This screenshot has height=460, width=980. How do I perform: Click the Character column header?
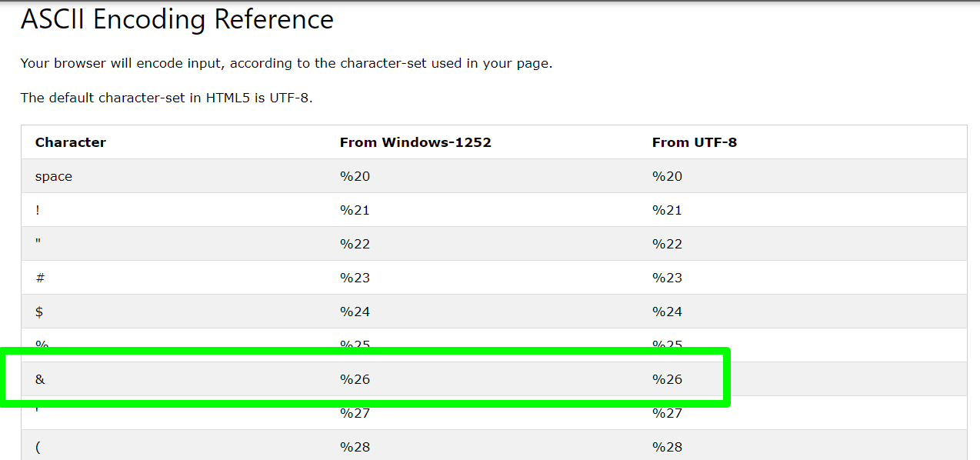coord(71,142)
